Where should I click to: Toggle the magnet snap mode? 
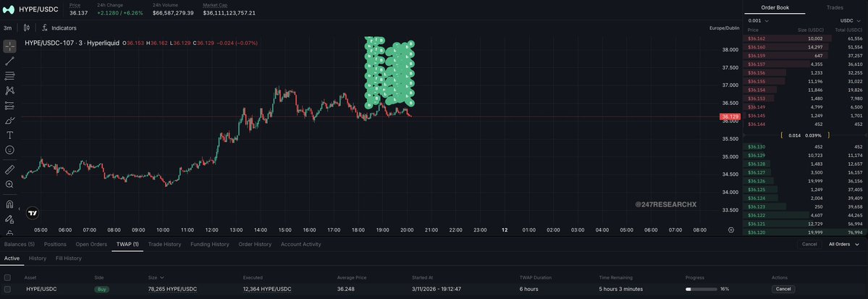click(x=9, y=204)
